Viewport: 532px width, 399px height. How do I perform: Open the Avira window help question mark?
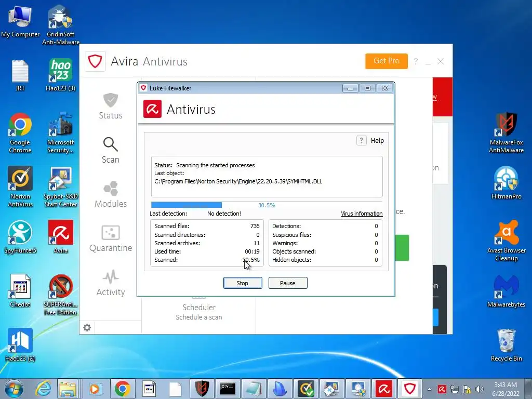tap(416, 61)
